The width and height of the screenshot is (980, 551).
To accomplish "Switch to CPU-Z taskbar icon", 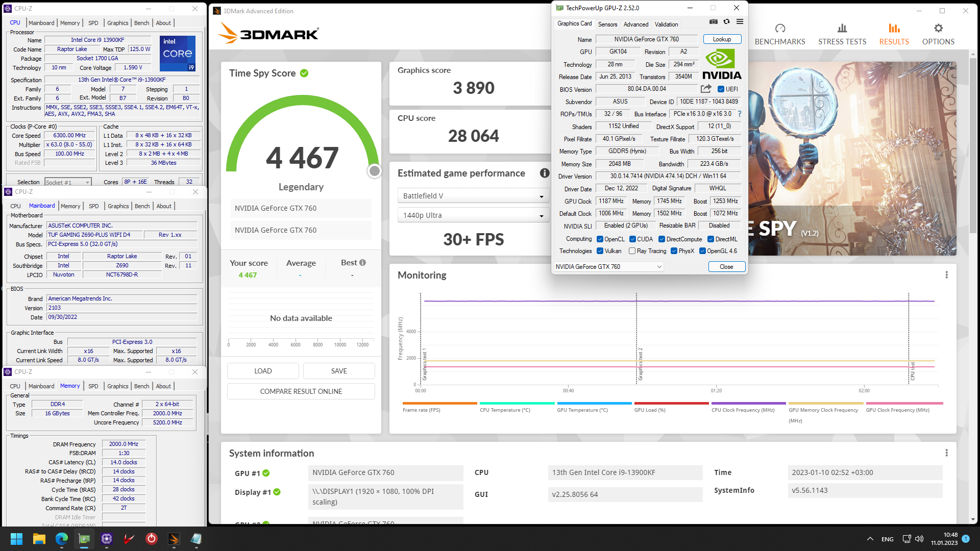I will click(x=107, y=539).
